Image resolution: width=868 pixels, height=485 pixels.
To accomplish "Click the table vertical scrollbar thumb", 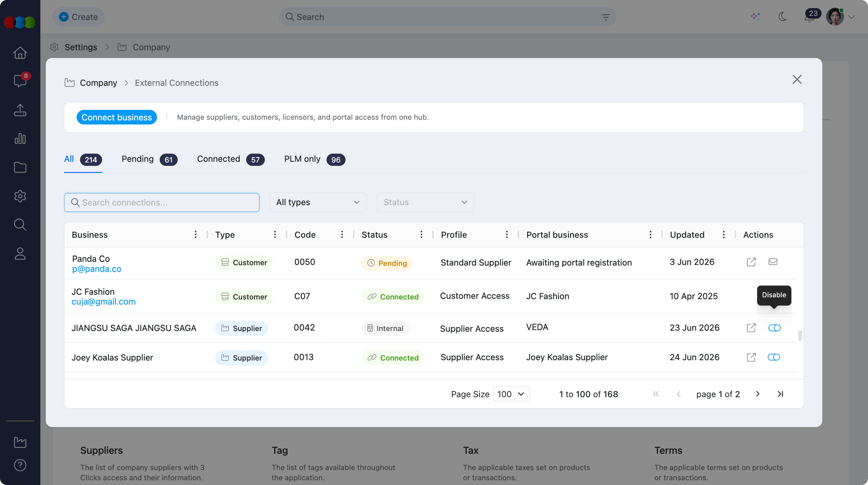I will point(800,336).
